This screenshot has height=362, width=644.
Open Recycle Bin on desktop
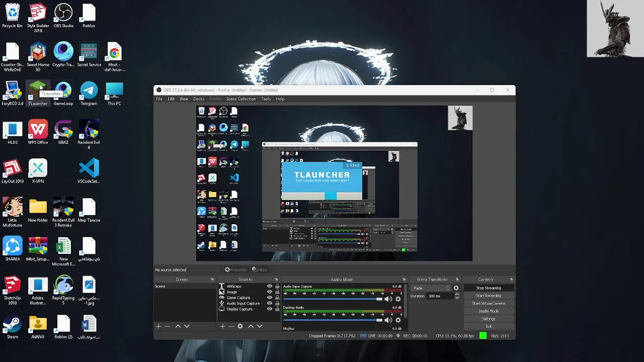(x=13, y=16)
